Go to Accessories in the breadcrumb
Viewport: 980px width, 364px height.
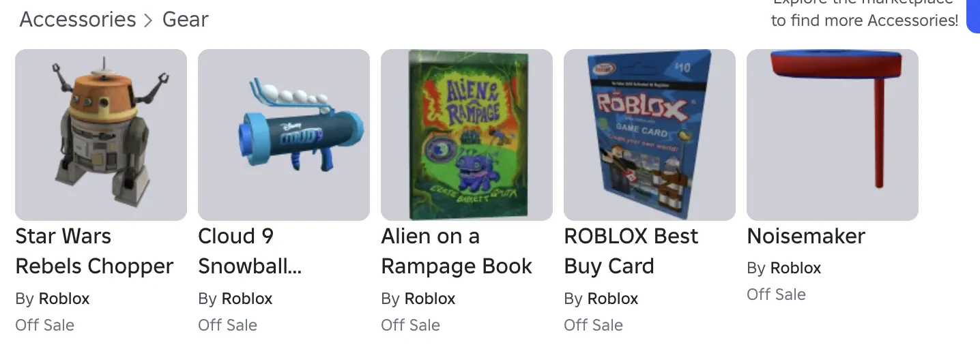point(78,20)
